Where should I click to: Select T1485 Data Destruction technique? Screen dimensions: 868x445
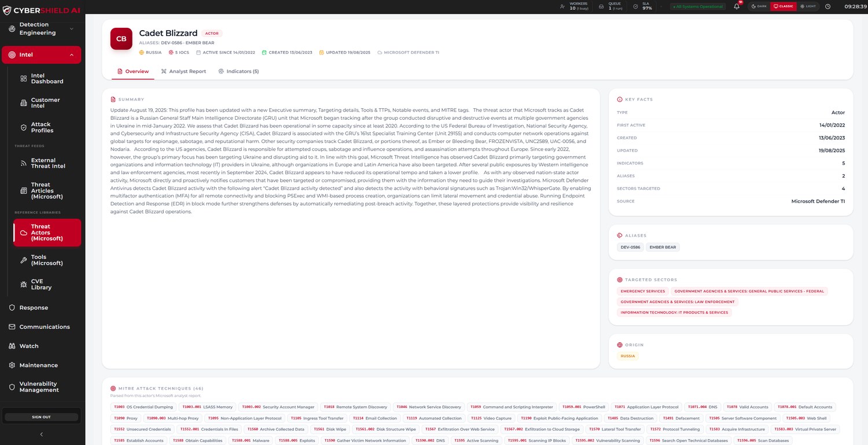[x=630, y=418]
